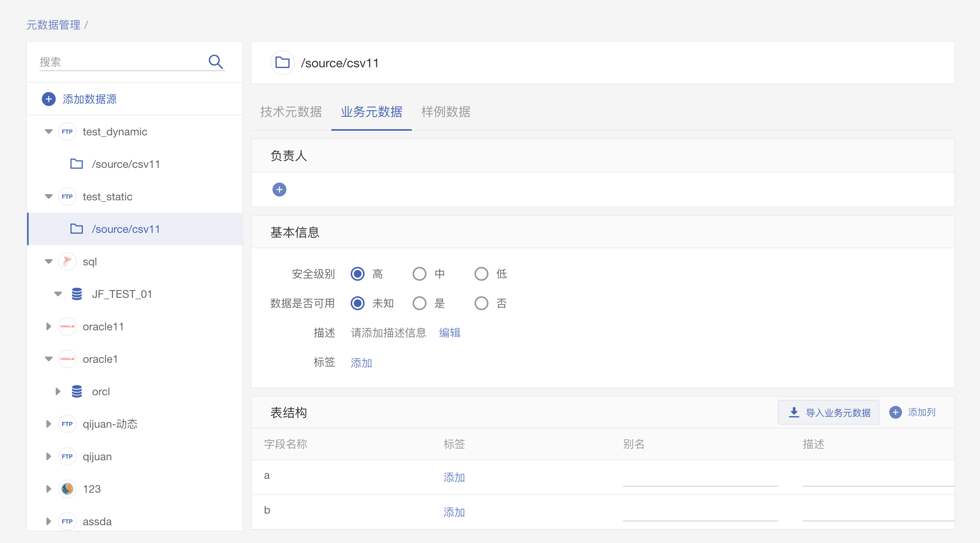Screen dimensions: 980x543
Task: Click the plus icon beside 添加数据源
Action: pyautogui.click(x=49, y=99)
